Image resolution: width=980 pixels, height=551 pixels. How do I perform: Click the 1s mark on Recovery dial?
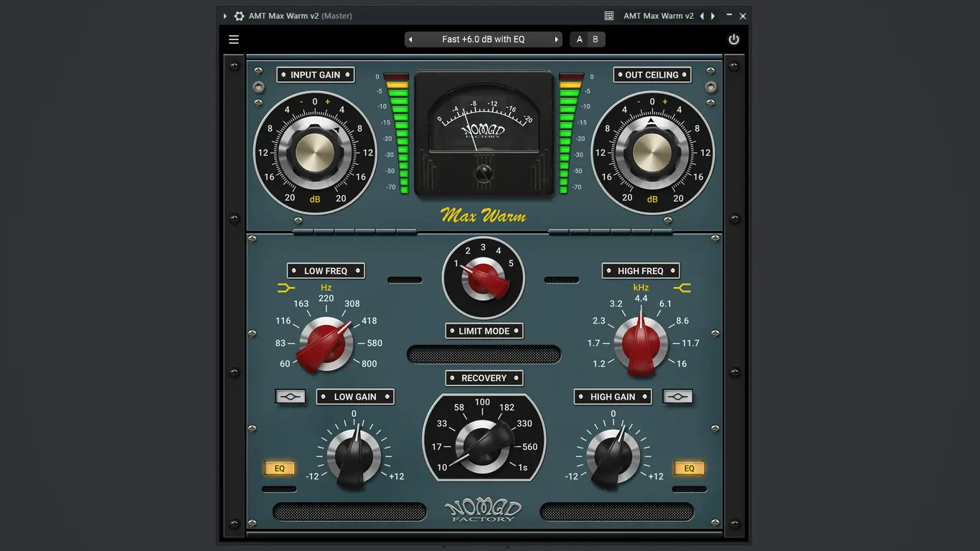[523, 468]
